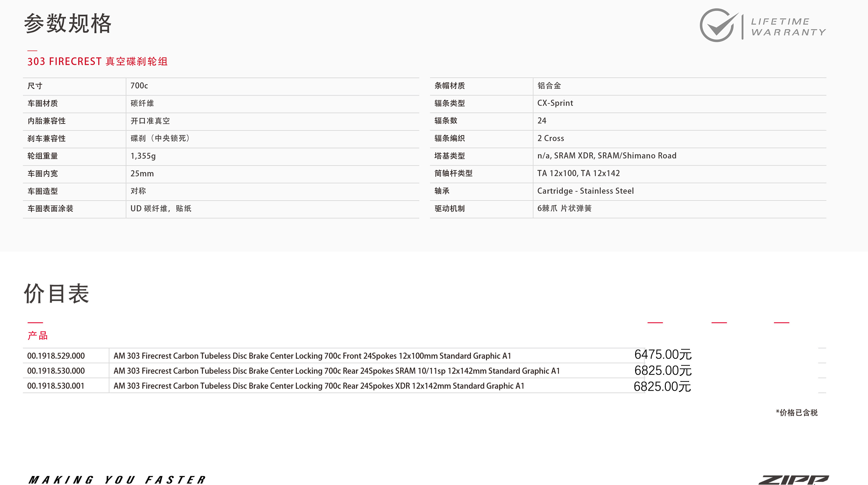Click the 辐条编织 row label
This screenshot has height=485, width=868.
[x=449, y=138]
